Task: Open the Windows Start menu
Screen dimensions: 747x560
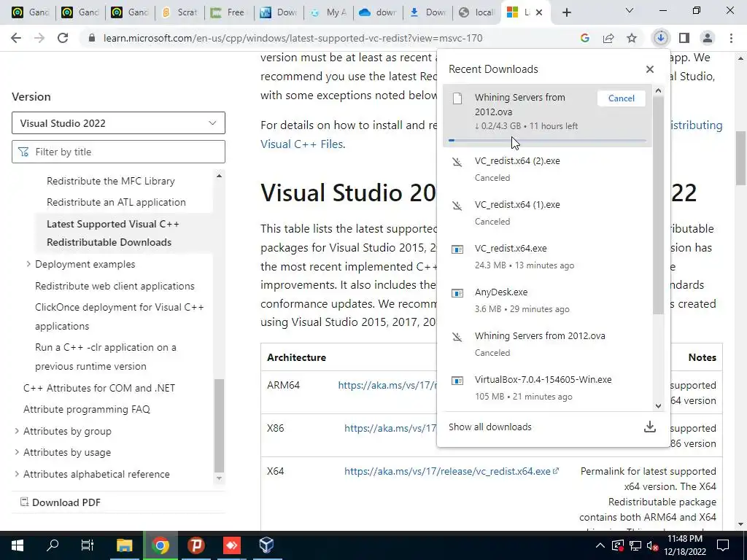Action: (18, 545)
